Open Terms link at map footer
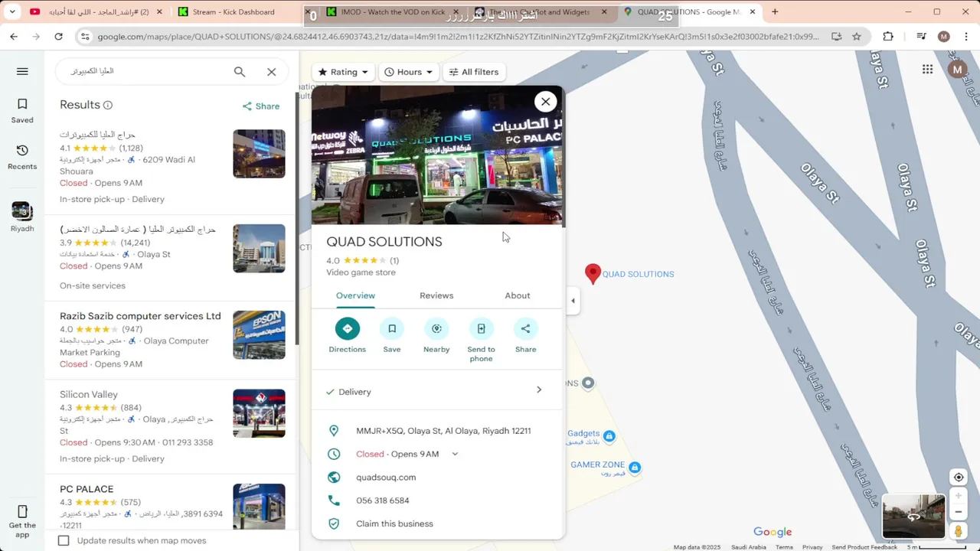The width and height of the screenshot is (980, 551). (784, 547)
